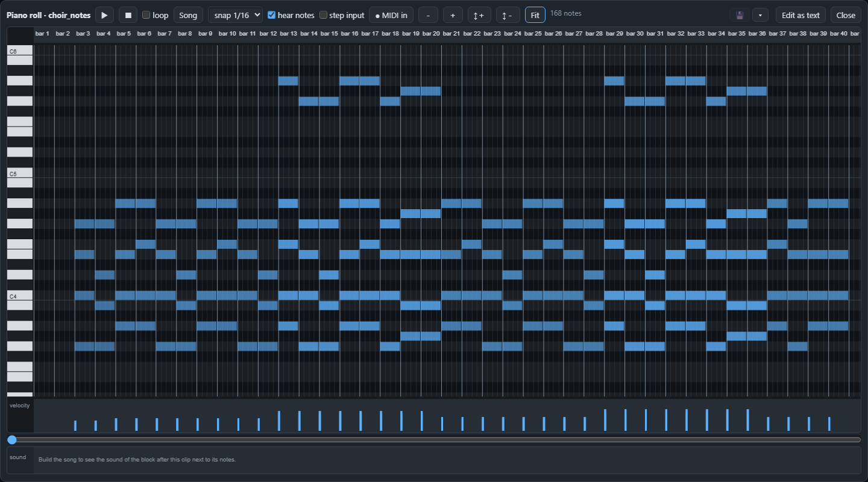Click the 'Build the song to see' hint text

pyautogui.click(x=137, y=460)
